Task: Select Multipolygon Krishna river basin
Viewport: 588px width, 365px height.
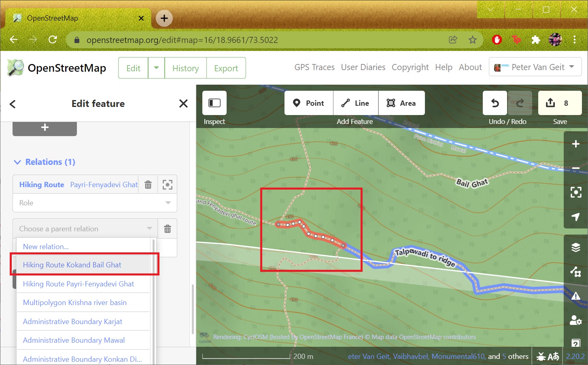Action: (x=83, y=303)
